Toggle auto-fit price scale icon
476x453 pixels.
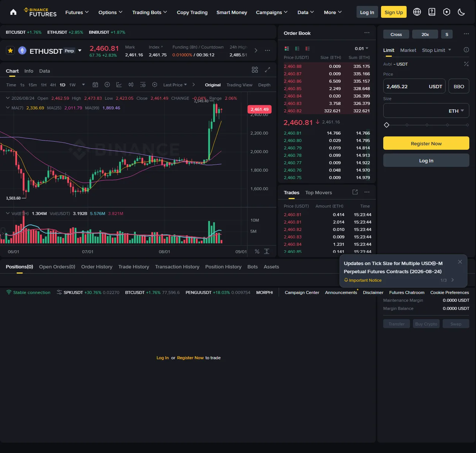point(267,251)
